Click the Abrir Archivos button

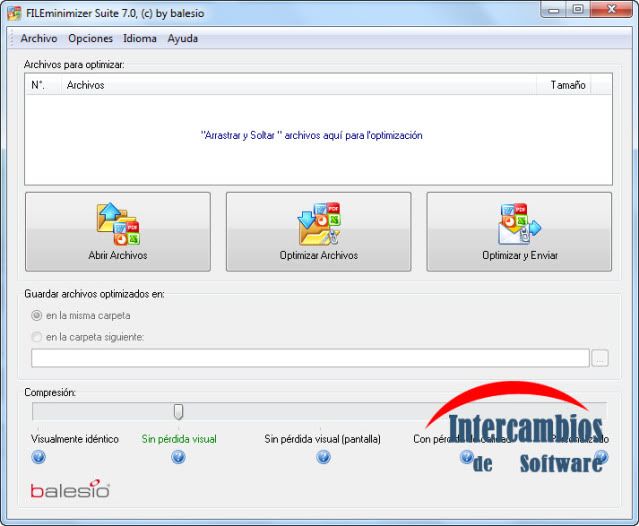(x=118, y=232)
